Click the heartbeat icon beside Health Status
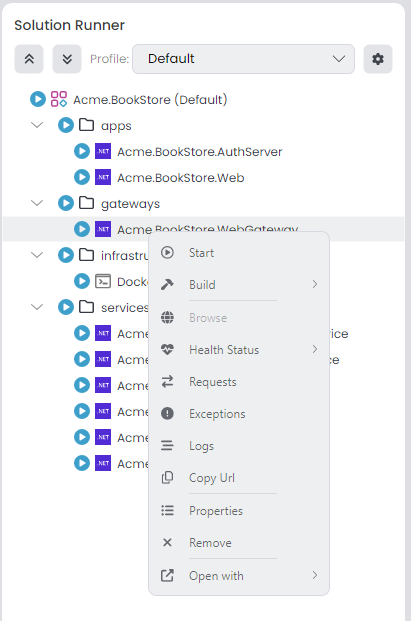Screen dimensions: 411x621 [x=167, y=349]
